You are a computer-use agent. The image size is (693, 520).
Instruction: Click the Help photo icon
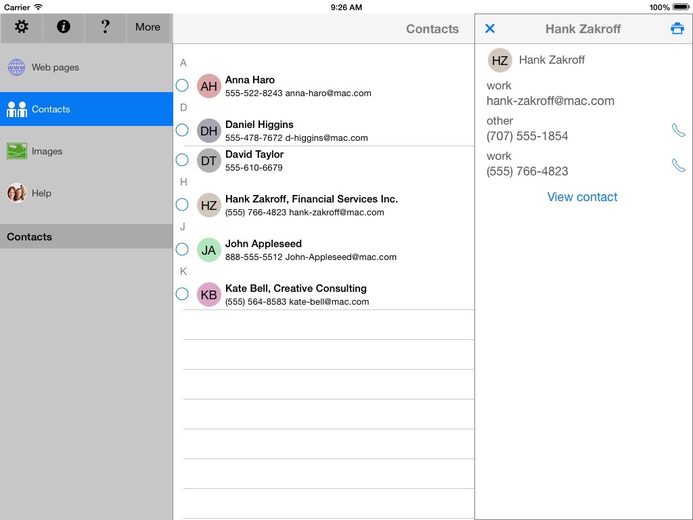point(16,193)
